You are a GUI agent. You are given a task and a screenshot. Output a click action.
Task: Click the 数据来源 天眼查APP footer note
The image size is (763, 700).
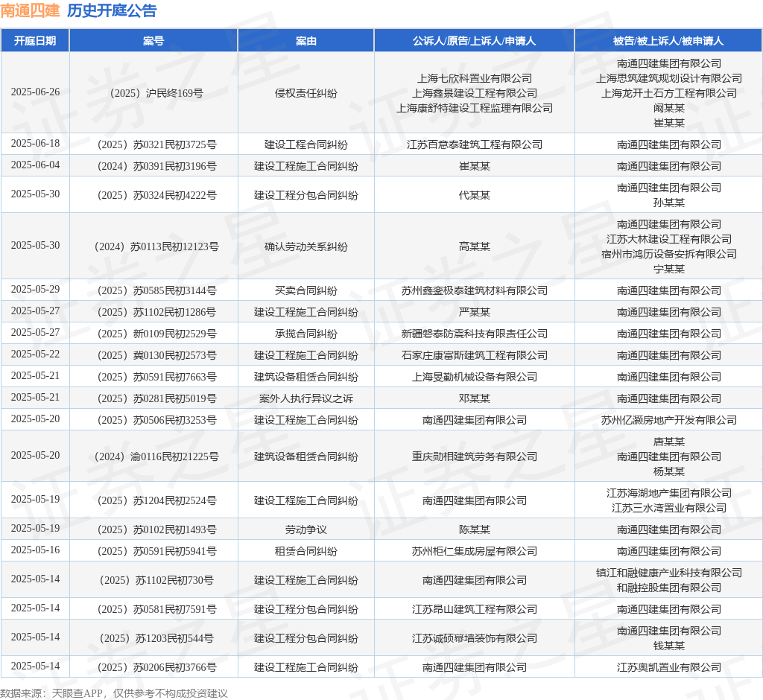pos(114,693)
